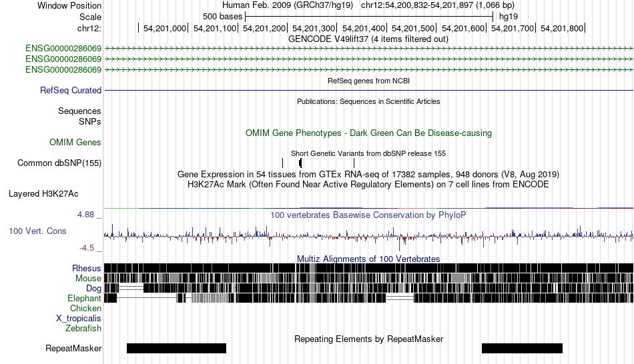634x364 pixels.
Task: Click the Elephant species label
Action: pos(84,298)
